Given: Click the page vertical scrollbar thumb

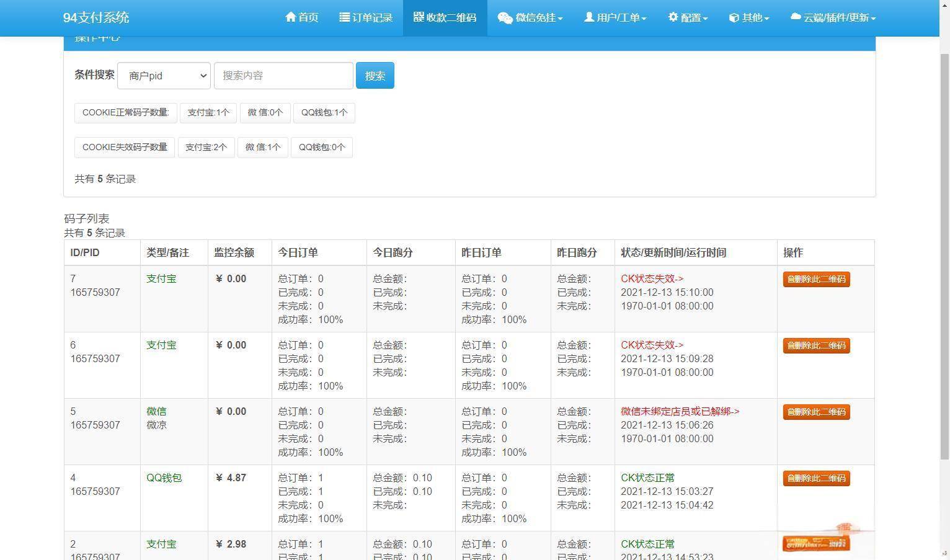Looking at the screenshot, I should pyautogui.click(x=944, y=256).
